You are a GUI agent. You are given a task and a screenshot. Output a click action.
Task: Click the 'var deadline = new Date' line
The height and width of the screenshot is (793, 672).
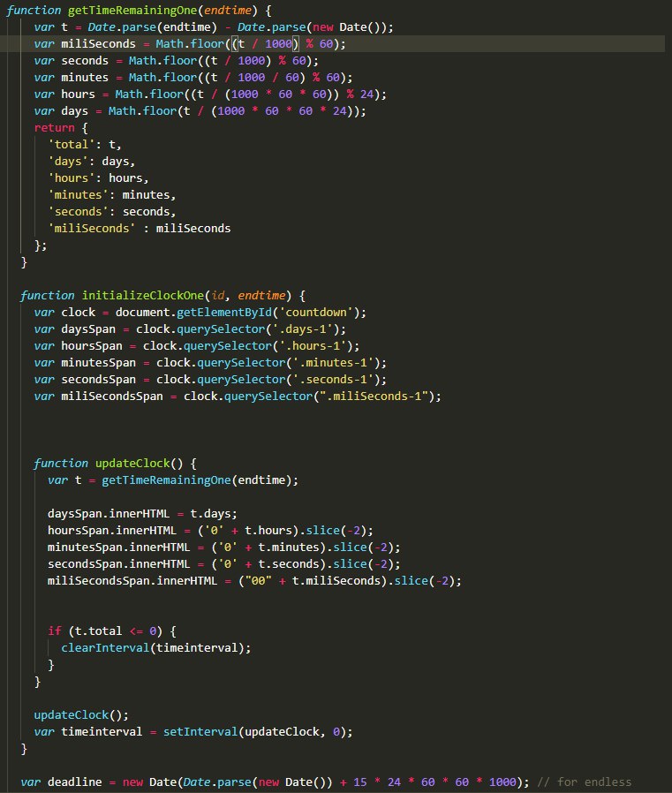pyautogui.click(x=275, y=782)
